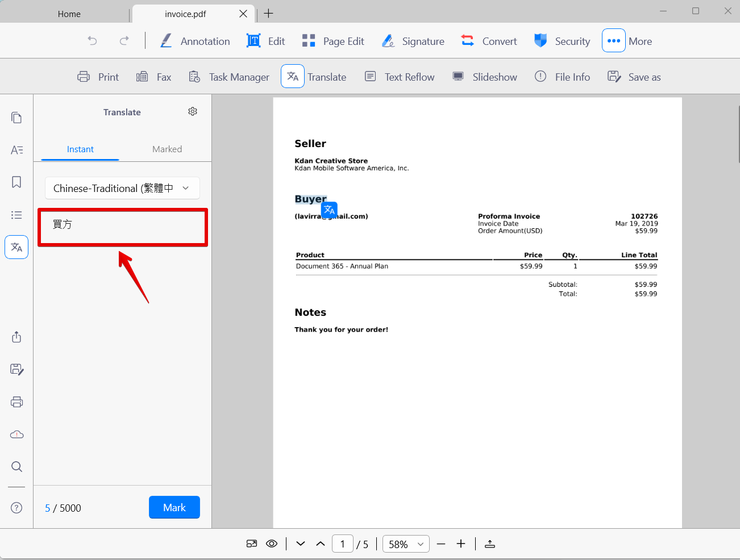Screen dimensions: 740x560
Task: Open Task Manager
Action: [x=229, y=77]
